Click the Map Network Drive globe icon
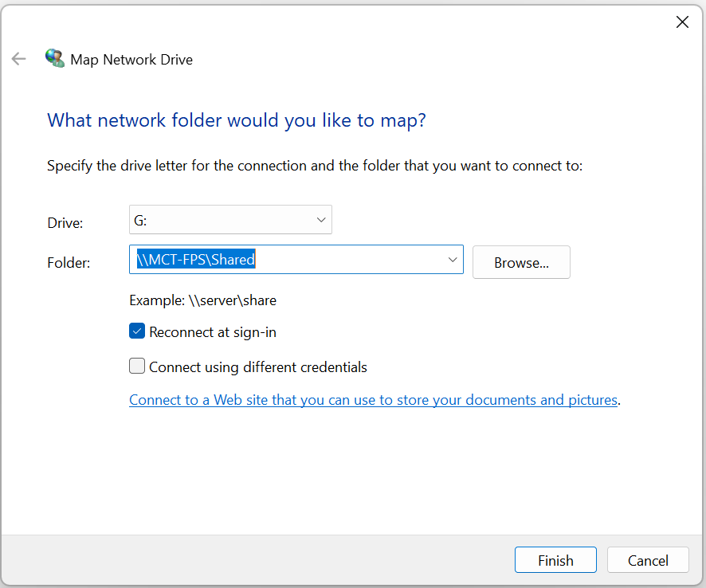The width and height of the screenshot is (706, 588). [55, 59]
